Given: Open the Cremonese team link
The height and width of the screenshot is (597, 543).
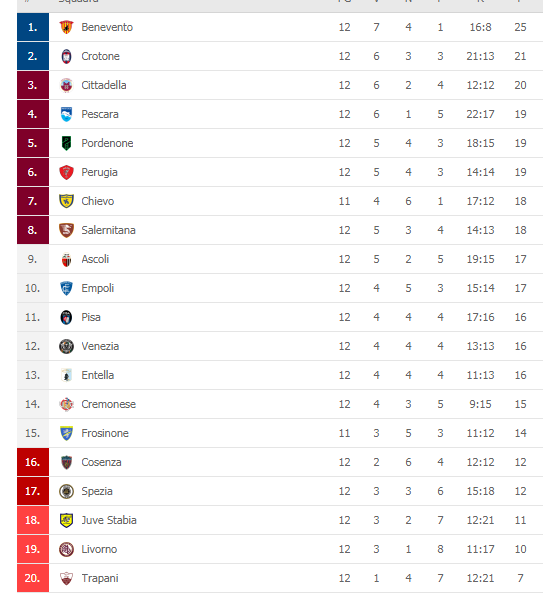Looking at the screenshot, I should (109, 404).
